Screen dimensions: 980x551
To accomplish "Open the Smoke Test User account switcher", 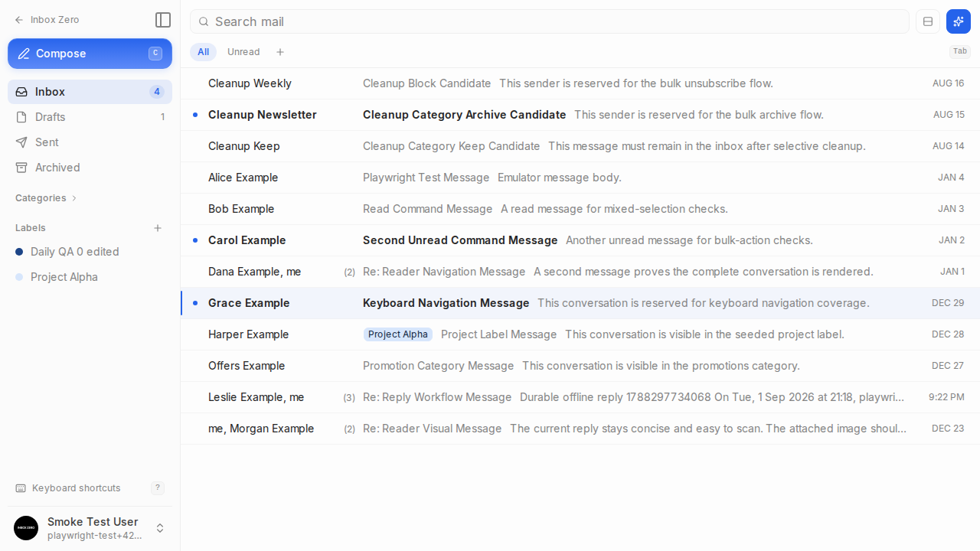I will click(x=90, y=528).
